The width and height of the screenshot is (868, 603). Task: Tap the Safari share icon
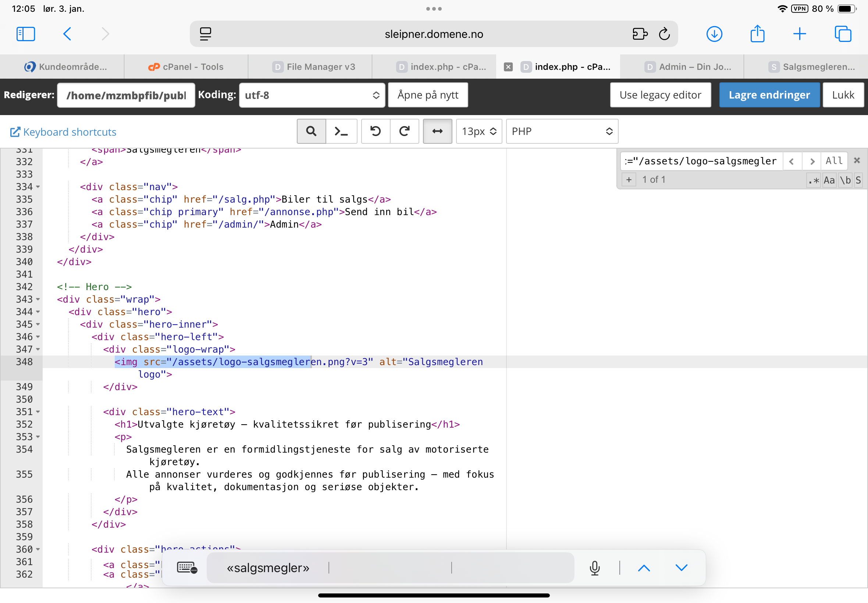757,34
